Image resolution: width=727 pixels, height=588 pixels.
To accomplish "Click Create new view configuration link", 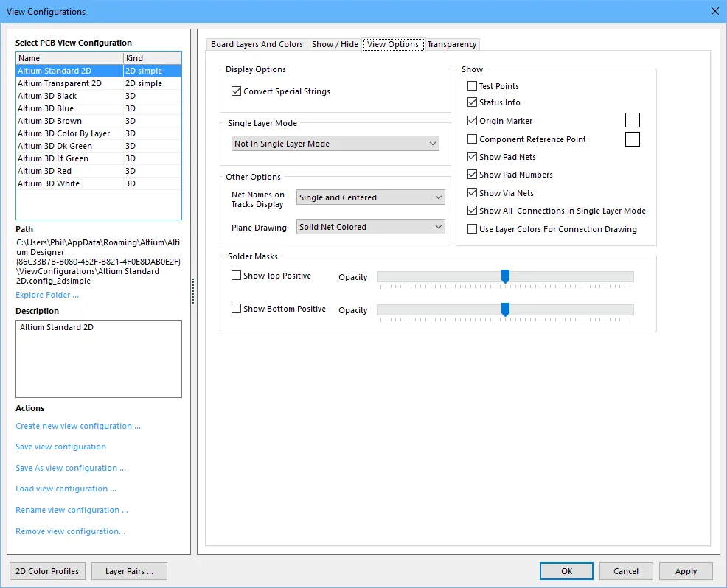I will tap(78, 426).
